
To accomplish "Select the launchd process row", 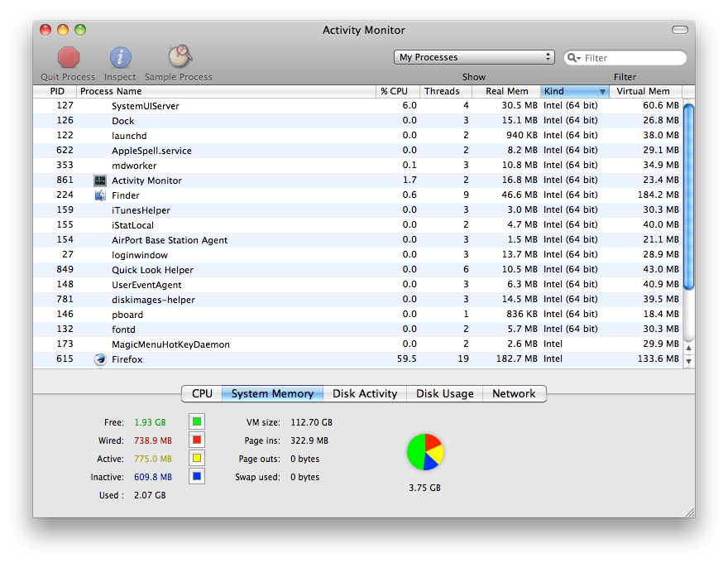I will 358,135.
